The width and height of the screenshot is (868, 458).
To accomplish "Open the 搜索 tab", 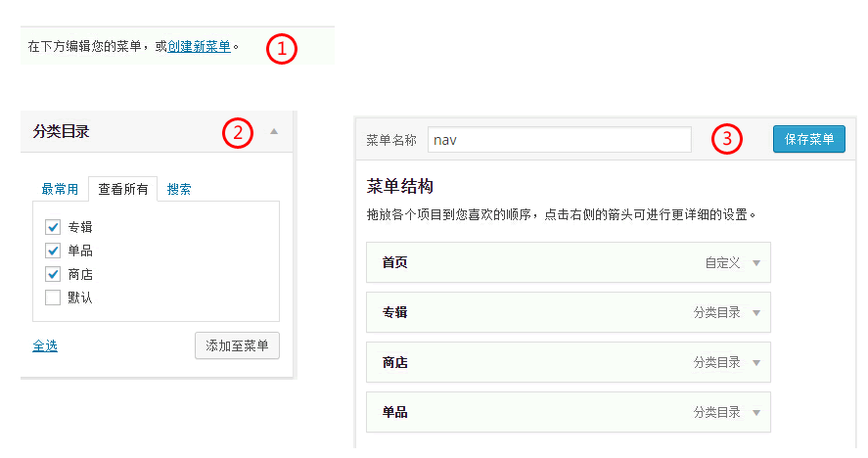I will [179, 190].
